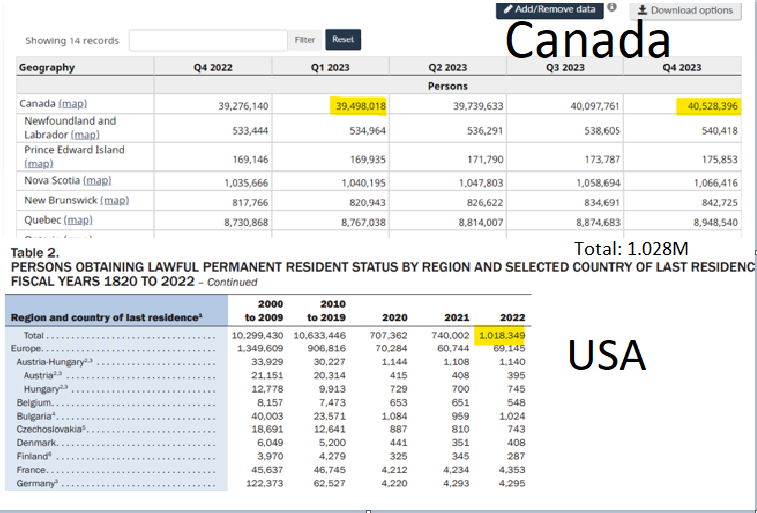The width and height of the screenshot is (757, 513).
Task: Click the Q1 2023 column header
Action: (x=330, y=67)
